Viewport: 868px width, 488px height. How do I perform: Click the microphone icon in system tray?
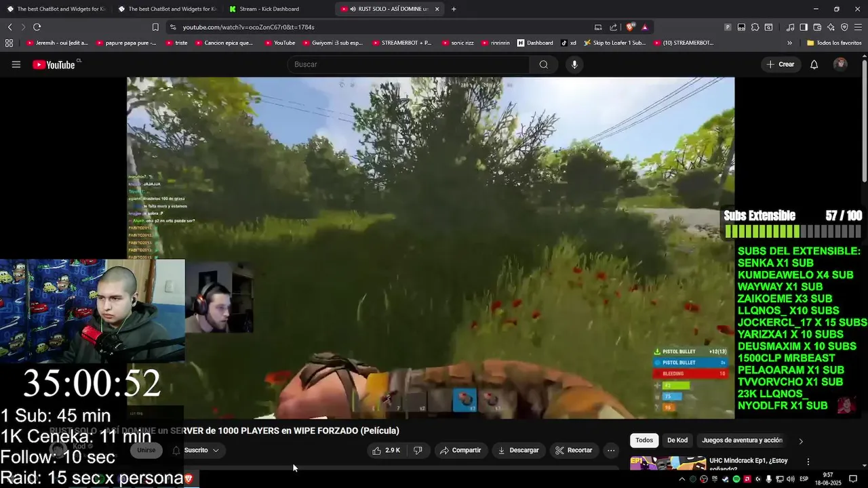768,479
